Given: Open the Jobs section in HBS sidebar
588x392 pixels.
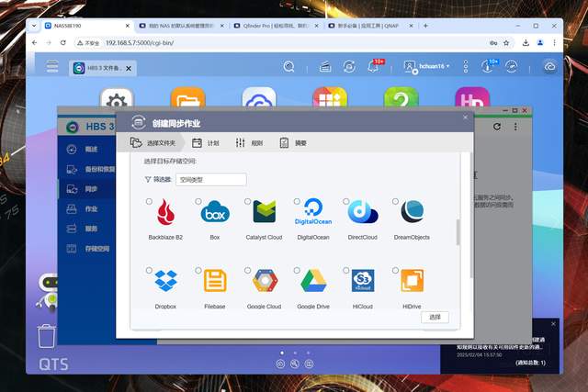Looking at the screenshot, I should (x=86, y=208).
